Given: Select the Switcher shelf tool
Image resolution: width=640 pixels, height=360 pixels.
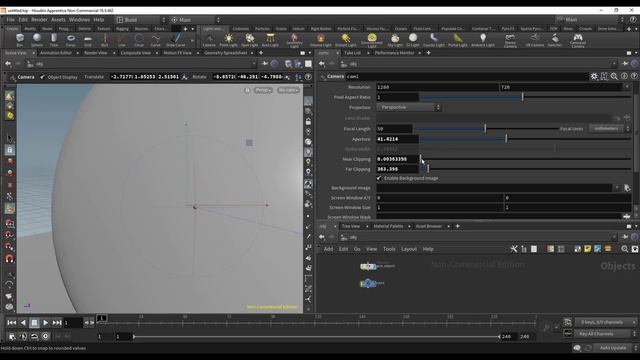Looking at the screenshot, I should point(555,40).
